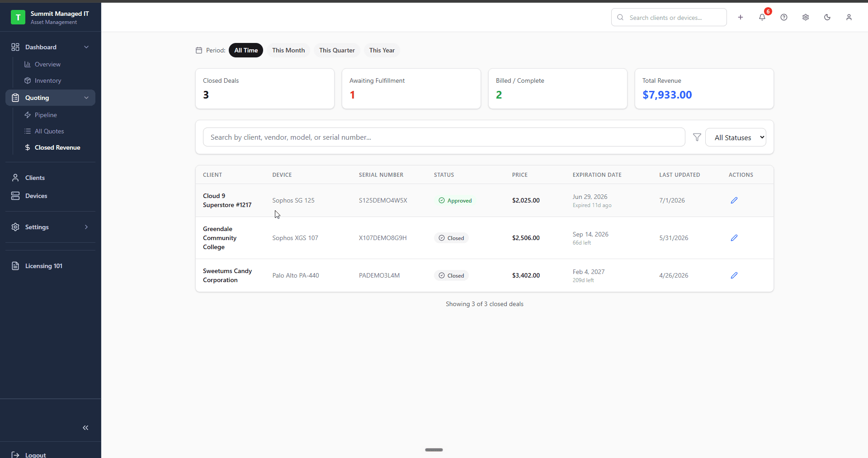Click the Sep 14, 2026 expiration date

[590, 234]
